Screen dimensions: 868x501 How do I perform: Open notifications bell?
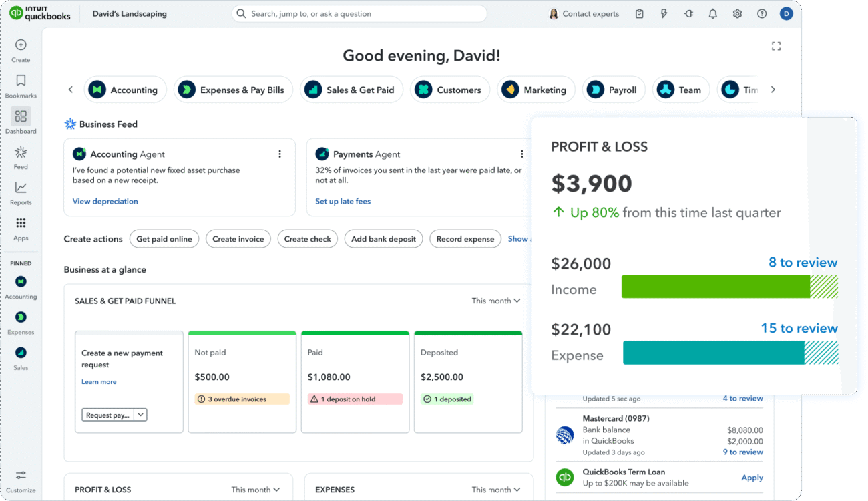tap(713, 13)
